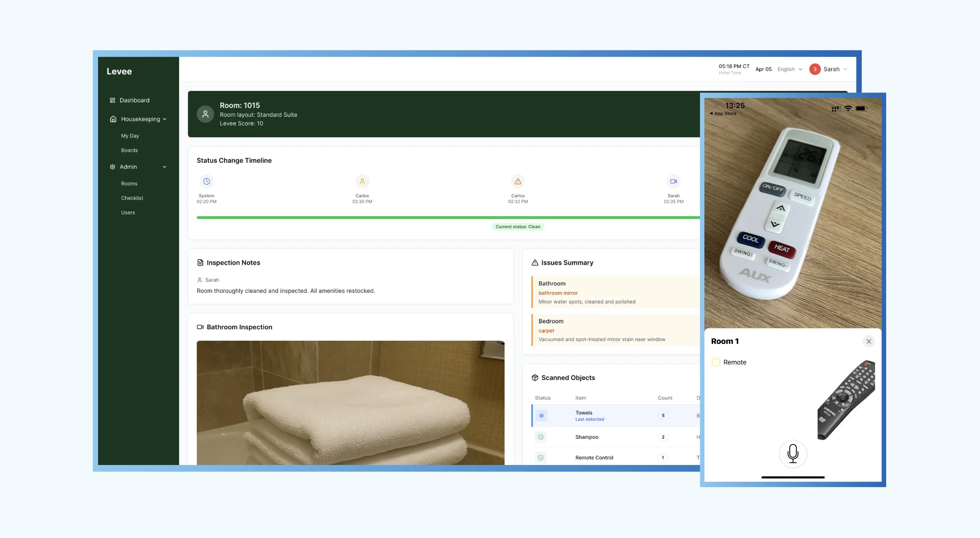Click the red notification badge showing 3
Screen dimensions: 980x538
(815, 69)
